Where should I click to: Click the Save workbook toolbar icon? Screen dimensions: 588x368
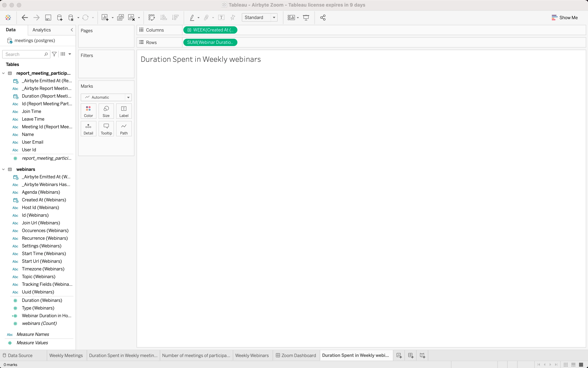(48, 18)
